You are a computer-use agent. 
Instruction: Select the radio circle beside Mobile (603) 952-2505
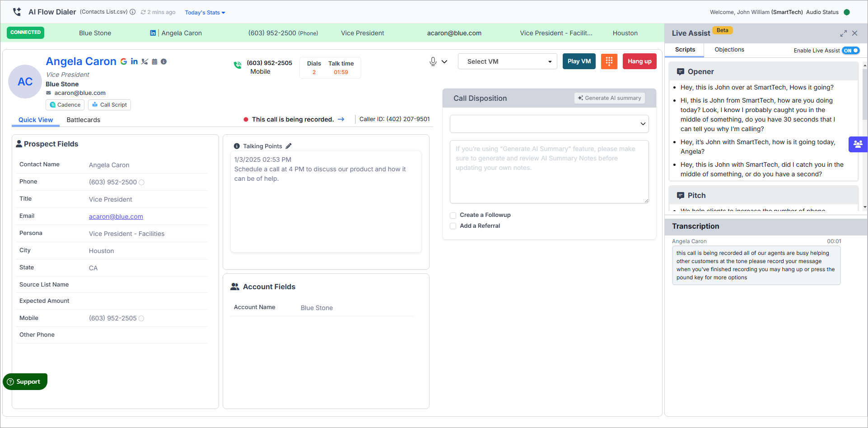(141, 319)
